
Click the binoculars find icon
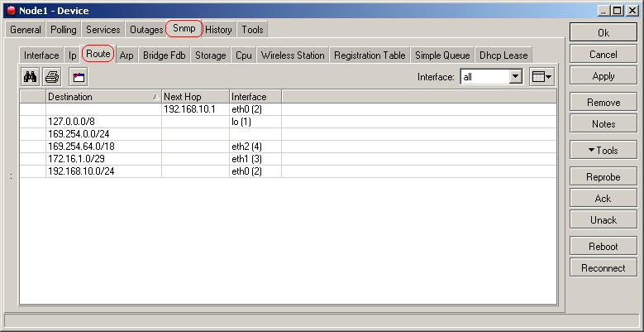30,76
